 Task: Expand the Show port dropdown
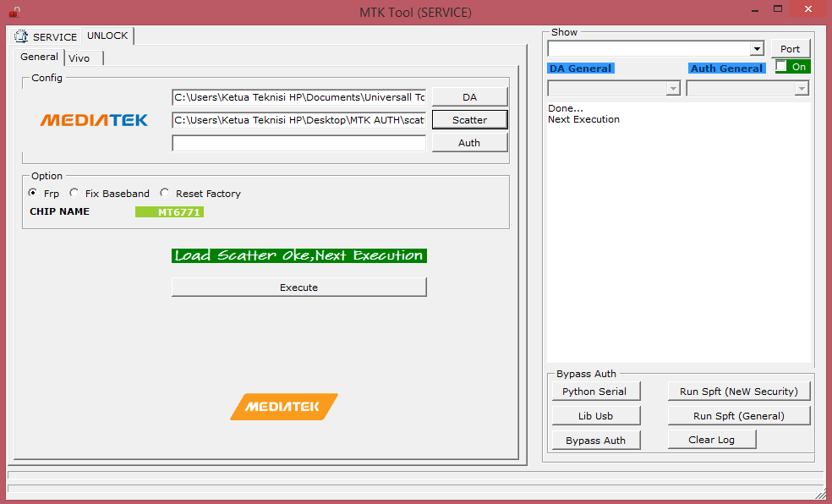(x=757, y=49)
